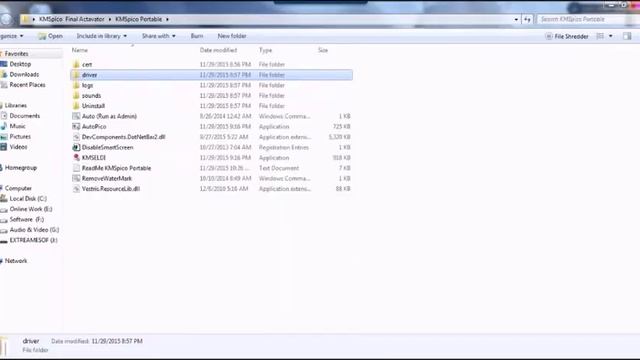Click the File Shredder button
This screenshot has height=360, width=640.
click(567, 36)
